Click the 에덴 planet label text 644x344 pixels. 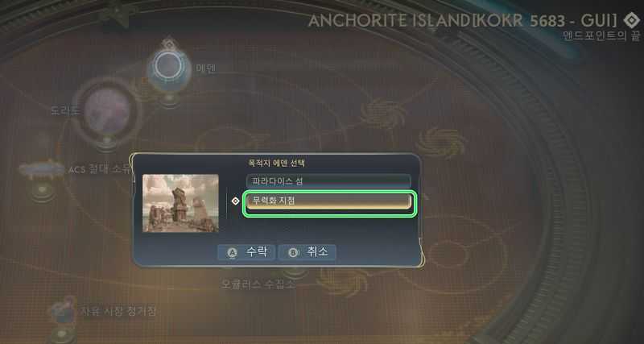205,68
